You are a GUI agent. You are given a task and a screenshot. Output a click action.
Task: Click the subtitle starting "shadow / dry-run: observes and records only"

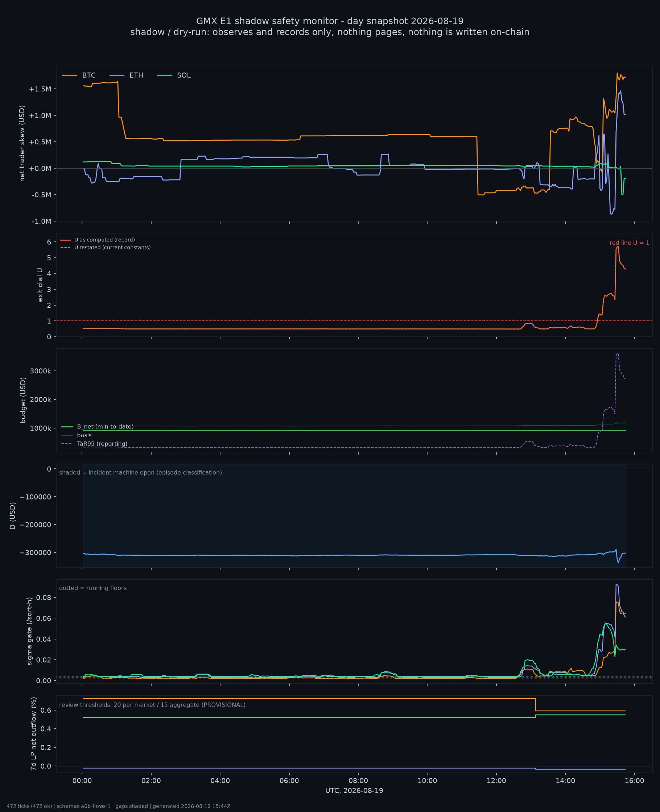tap(330, 32)
